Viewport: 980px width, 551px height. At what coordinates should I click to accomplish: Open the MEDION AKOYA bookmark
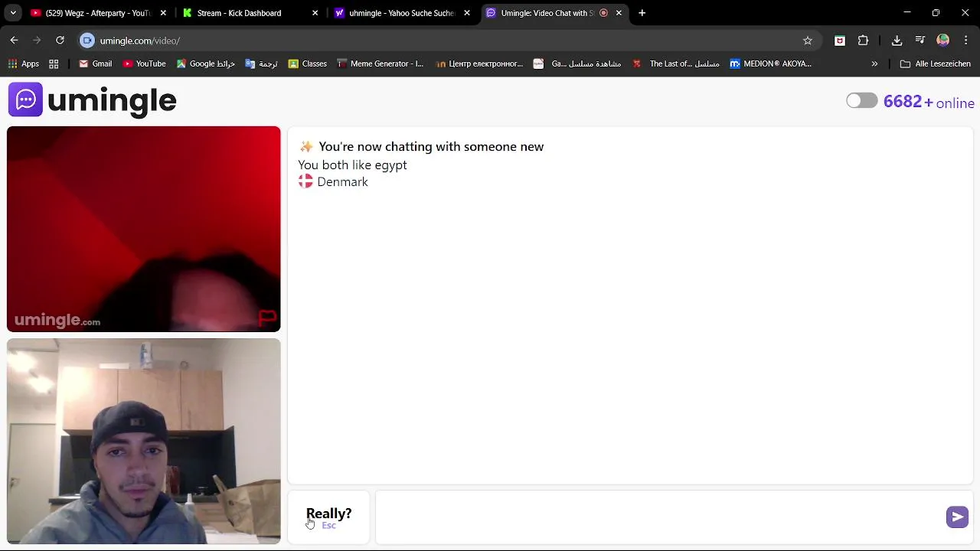coord(770,64)
